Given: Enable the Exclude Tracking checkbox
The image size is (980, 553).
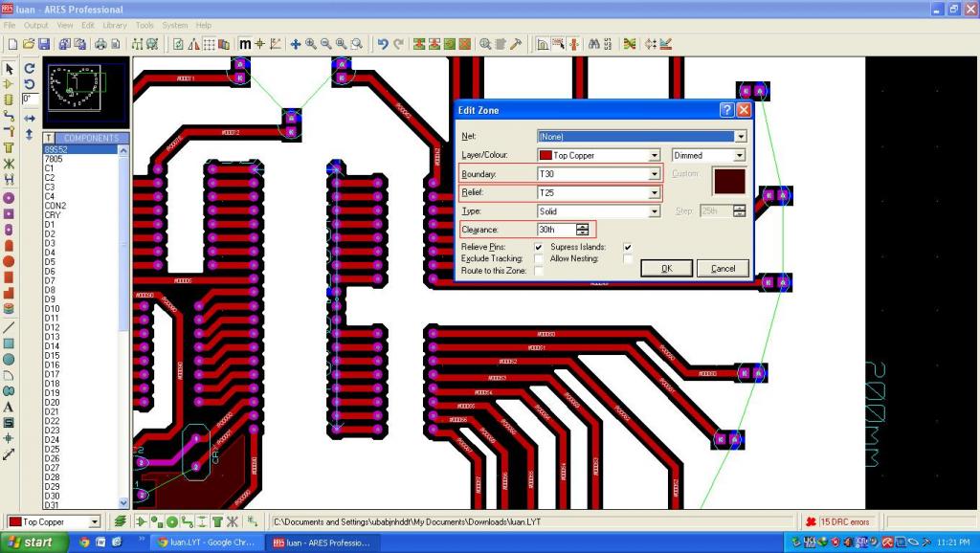Looking at the screenshot, I should click(x=538, y=258).
